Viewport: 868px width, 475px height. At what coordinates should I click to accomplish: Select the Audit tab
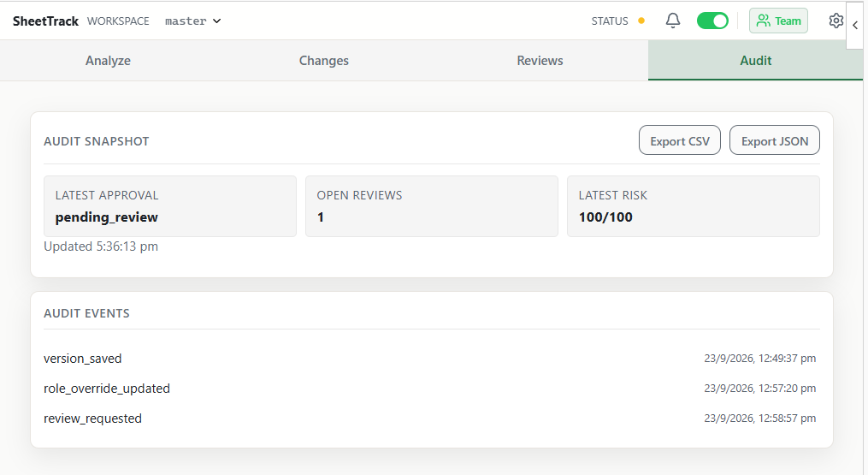(756, 61)
